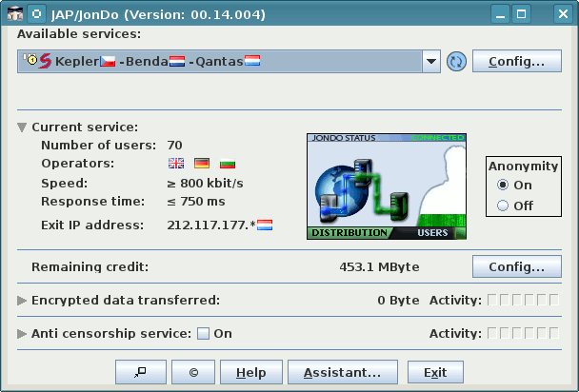The height and width of the screenshot is (392, 579).
Task: Click the Exit button
Action: (x=435, y=372)
